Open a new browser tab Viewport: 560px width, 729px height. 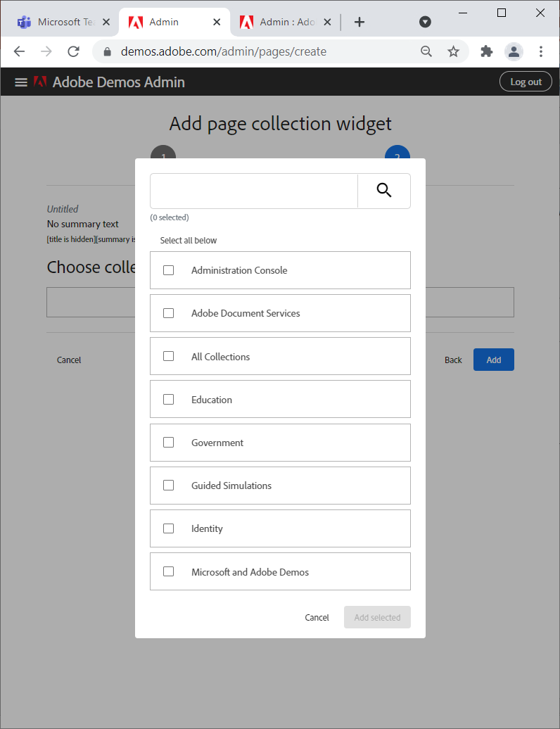coord(359,22)
